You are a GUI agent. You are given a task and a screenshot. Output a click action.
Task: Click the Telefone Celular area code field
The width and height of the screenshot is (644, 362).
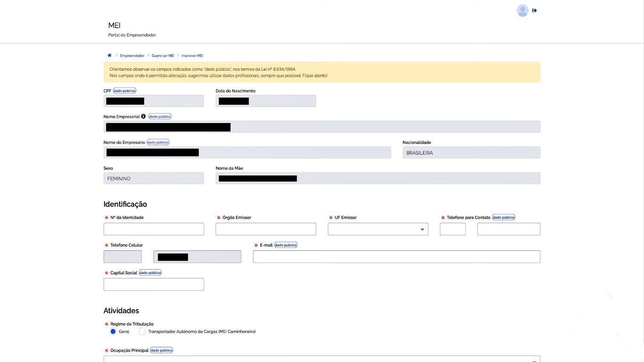(123, 256)
